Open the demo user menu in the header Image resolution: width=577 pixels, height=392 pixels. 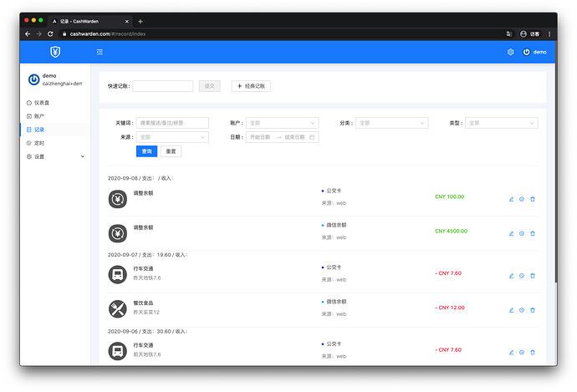[534, 52]
